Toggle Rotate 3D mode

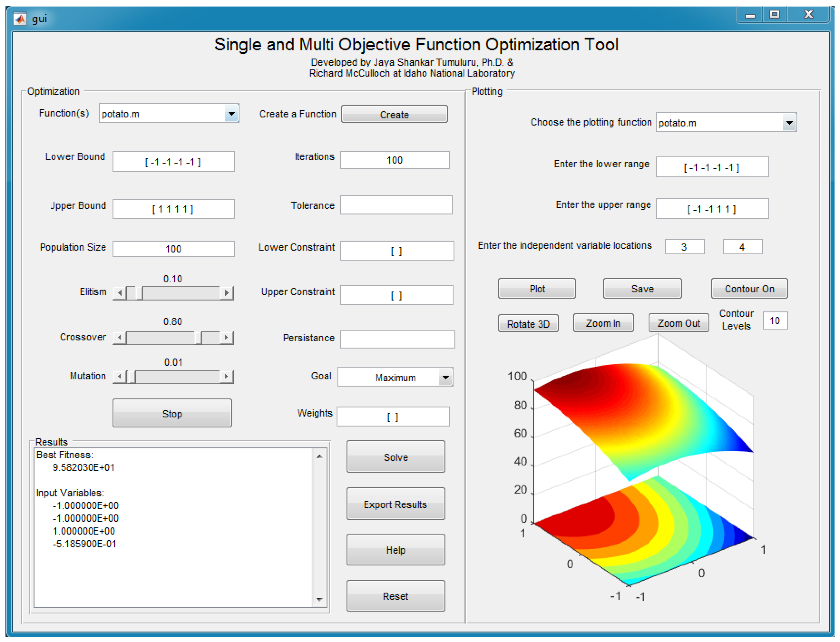click(x=528, y=324)
